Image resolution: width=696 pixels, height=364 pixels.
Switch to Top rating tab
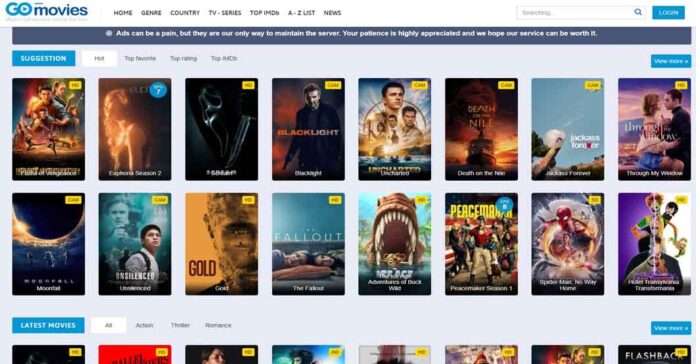(183, 58)
